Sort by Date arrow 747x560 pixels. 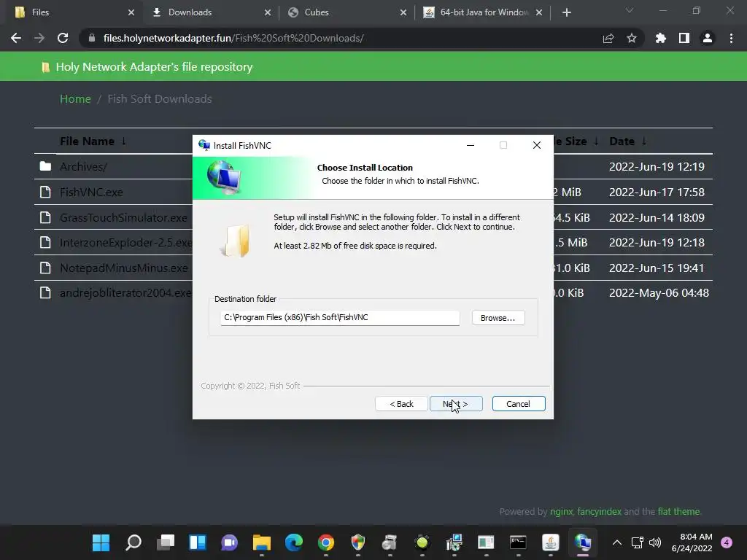pyautogui.click(x=644, y=141)
